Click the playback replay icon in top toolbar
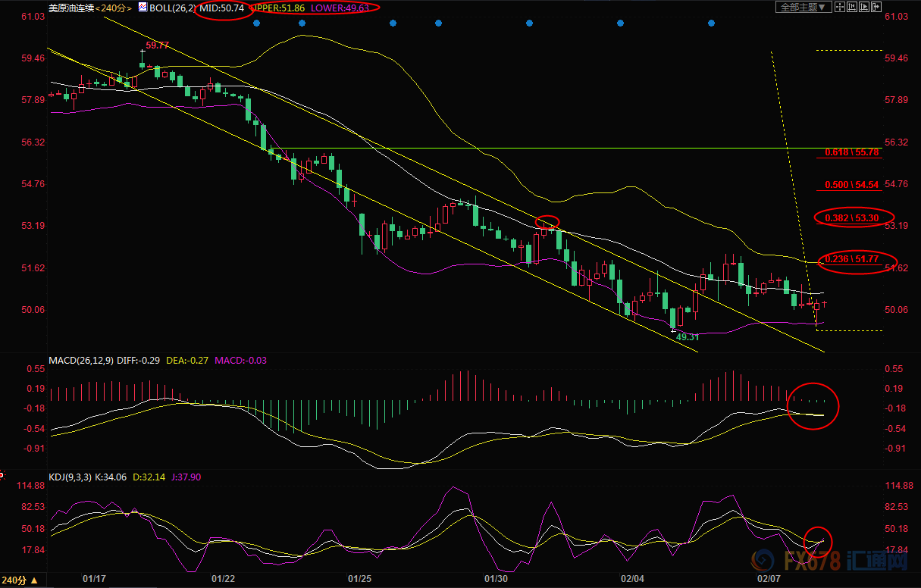This screenshot has width=921, height=588. pos(864,7)
